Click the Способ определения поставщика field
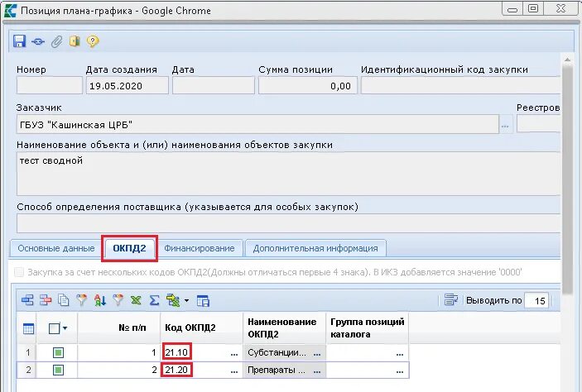This screenshot has height=392, width=582. click(288, 223)
